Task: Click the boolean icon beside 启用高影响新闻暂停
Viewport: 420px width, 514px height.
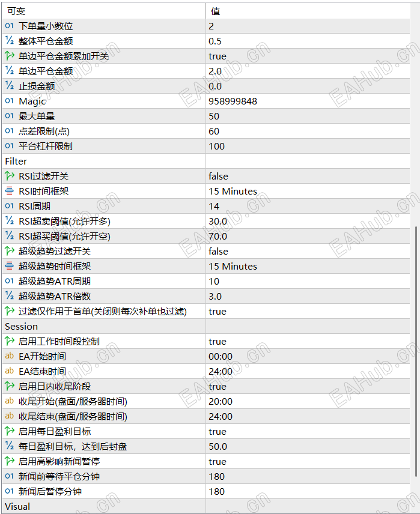Action: pyautogui.click(x=10, y=461)
